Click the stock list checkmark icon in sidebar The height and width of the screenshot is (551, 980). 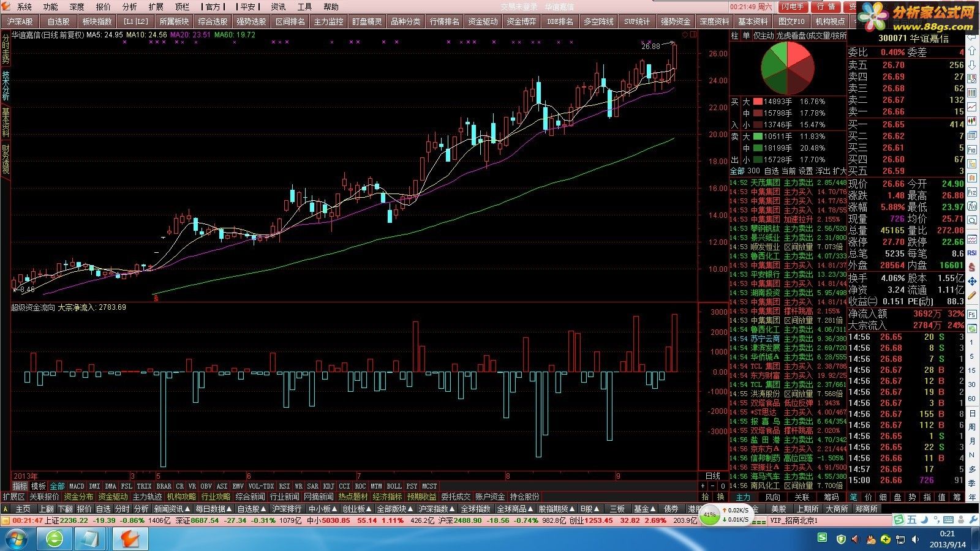[x=972, y=78]
